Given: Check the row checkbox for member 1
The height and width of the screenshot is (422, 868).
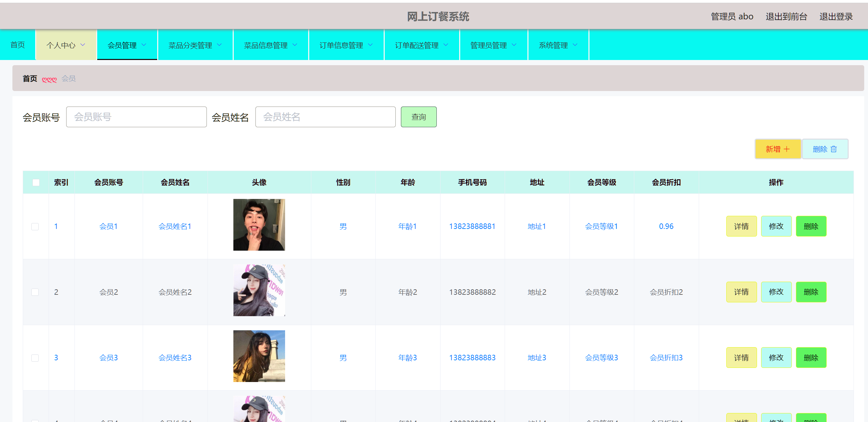Looking at the screenshot, I should click(36, 227).
